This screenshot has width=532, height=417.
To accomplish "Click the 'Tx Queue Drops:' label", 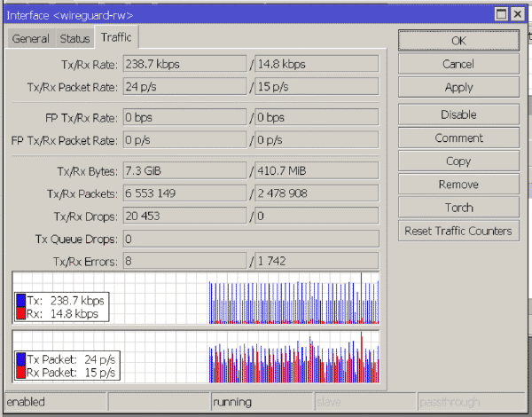I will (x=76, y=240).
